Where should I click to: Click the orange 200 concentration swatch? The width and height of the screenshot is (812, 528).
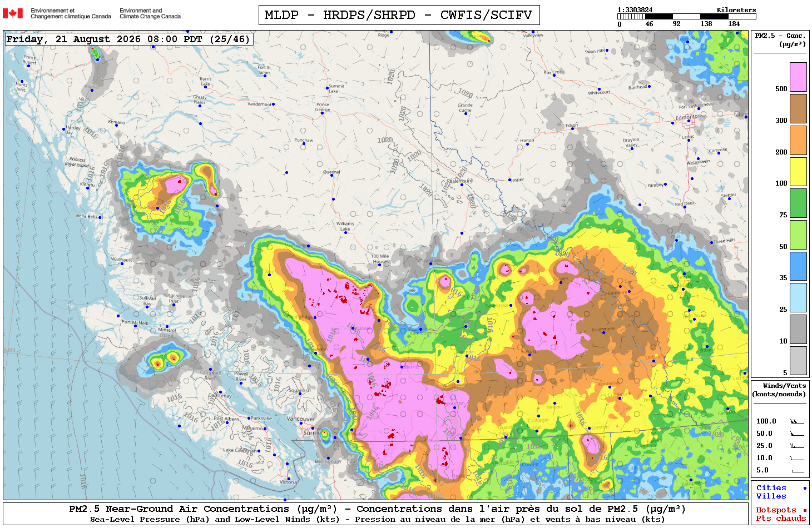coord(798,140)
